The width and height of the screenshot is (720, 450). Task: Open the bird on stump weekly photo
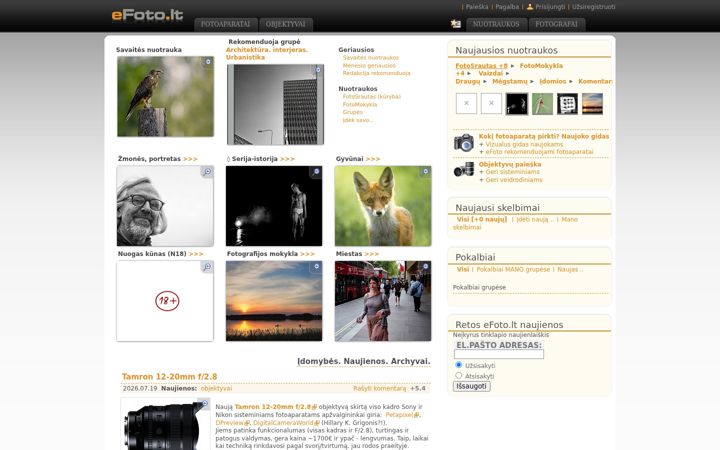pos(165,96)
